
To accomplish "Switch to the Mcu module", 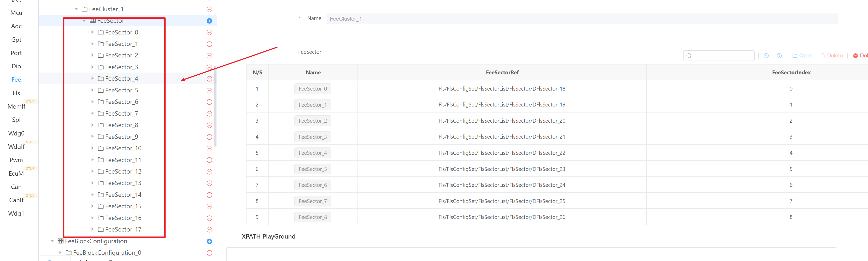I will [x=16, y=13].
